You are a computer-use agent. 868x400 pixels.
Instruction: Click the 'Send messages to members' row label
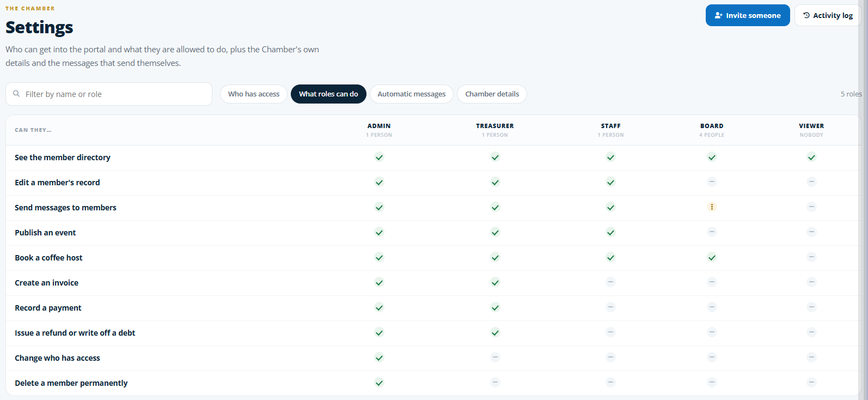pos(65,208)
